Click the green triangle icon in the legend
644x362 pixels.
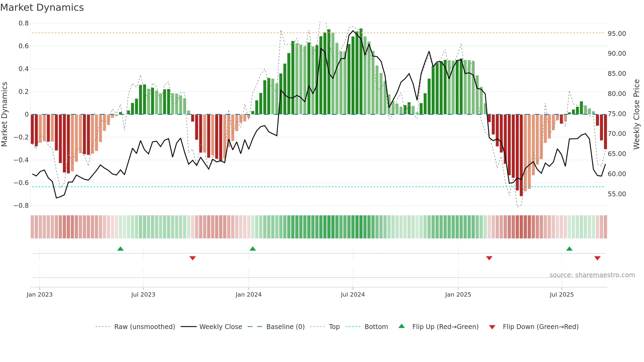[x=402, y=326]
